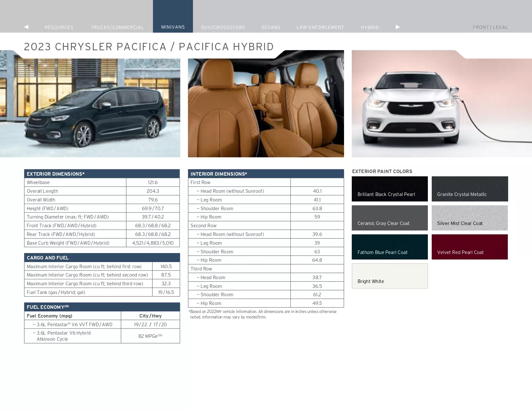This screenshot has height=411, width=532.
Task: Click the 2022MY footnote text
Action: click(x=262, y=314)
